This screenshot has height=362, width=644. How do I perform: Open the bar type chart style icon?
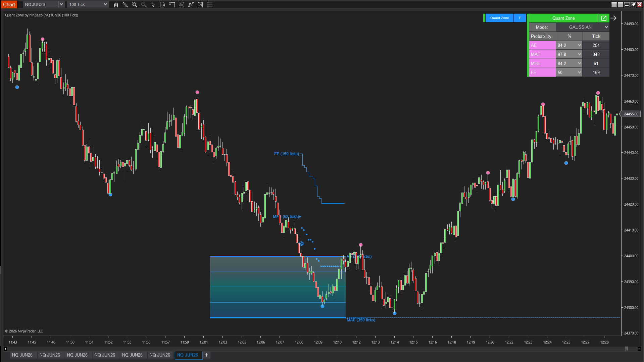[116, 5]
